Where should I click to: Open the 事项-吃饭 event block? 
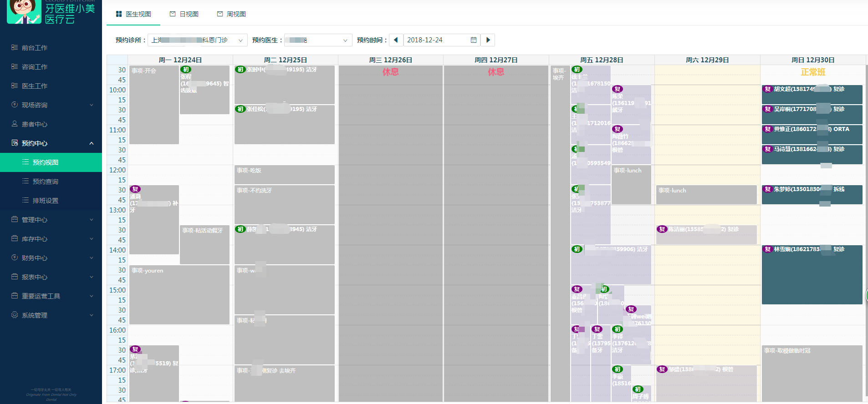[285, 174]
